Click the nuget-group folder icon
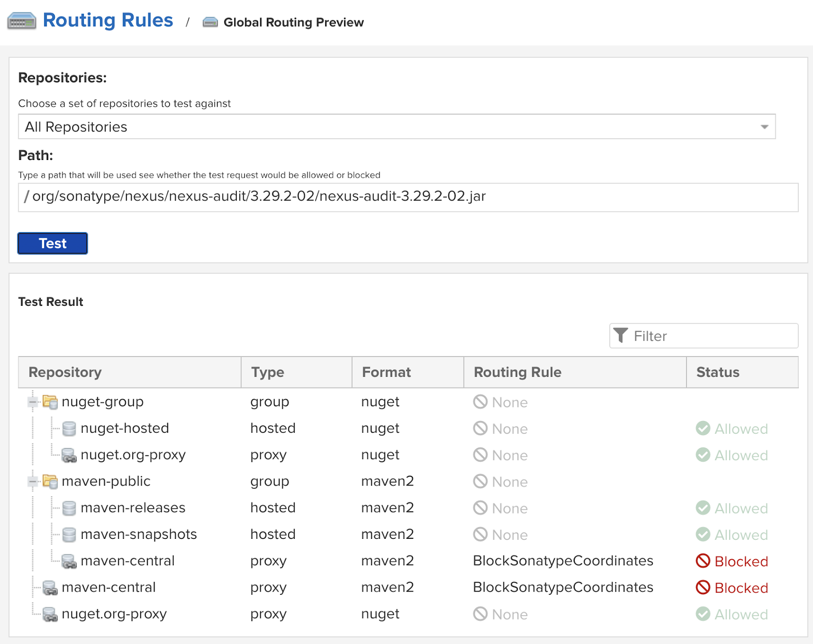This screenshot has height=644, width=813. pos(50,402)
